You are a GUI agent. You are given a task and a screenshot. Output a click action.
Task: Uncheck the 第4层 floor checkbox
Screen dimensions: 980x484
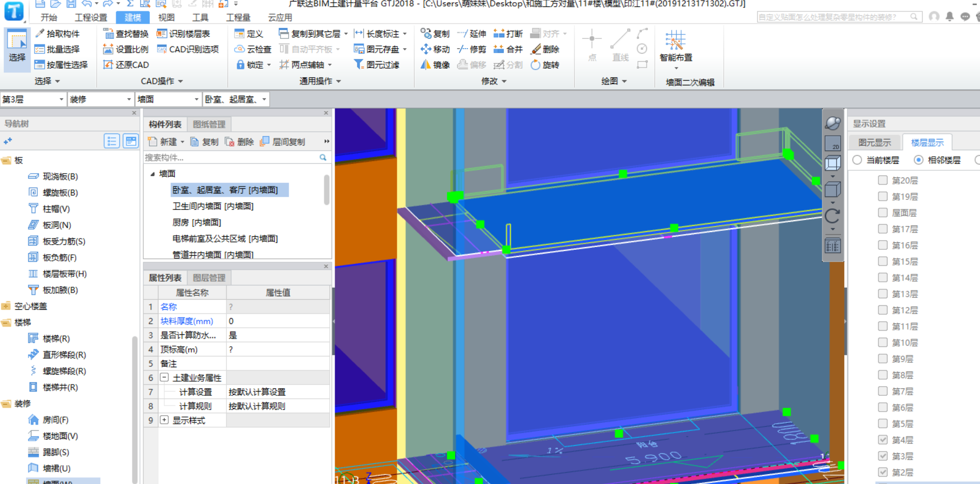tap(883, 440)
